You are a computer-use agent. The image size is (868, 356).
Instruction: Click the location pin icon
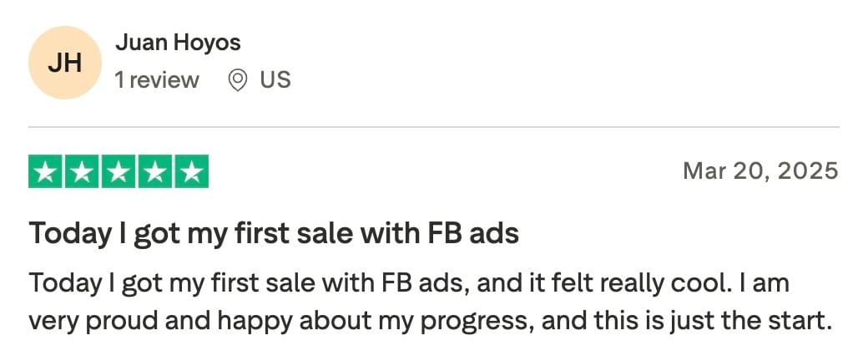click(238, 81)
